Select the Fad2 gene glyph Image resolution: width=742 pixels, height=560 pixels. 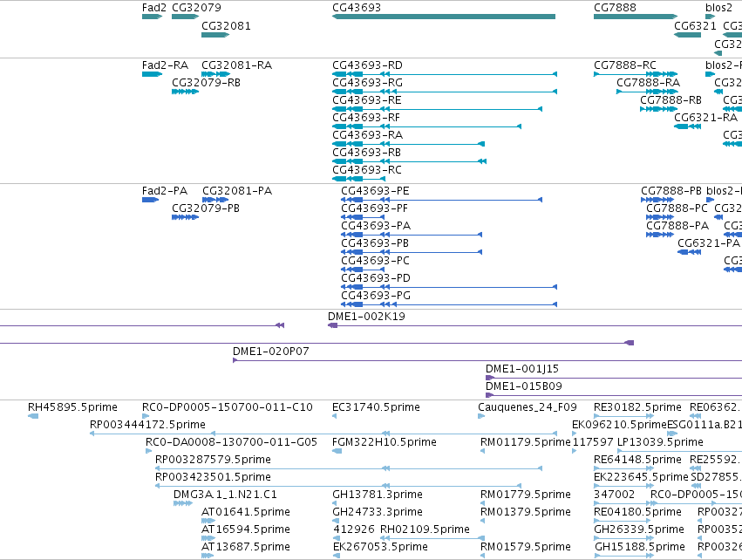152,17
